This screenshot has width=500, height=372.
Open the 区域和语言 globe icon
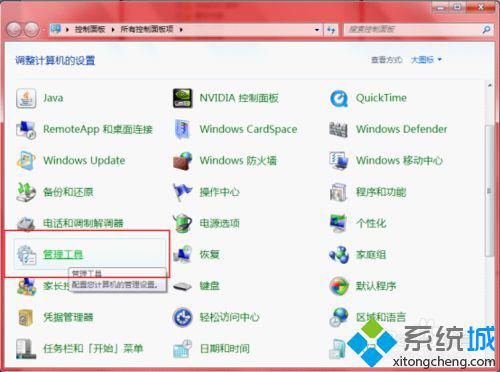(x=339, y=317)
